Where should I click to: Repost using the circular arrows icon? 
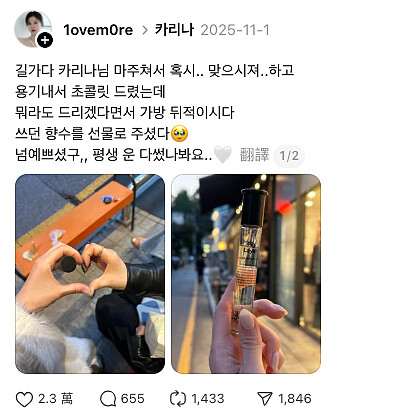tap(178, 399)
